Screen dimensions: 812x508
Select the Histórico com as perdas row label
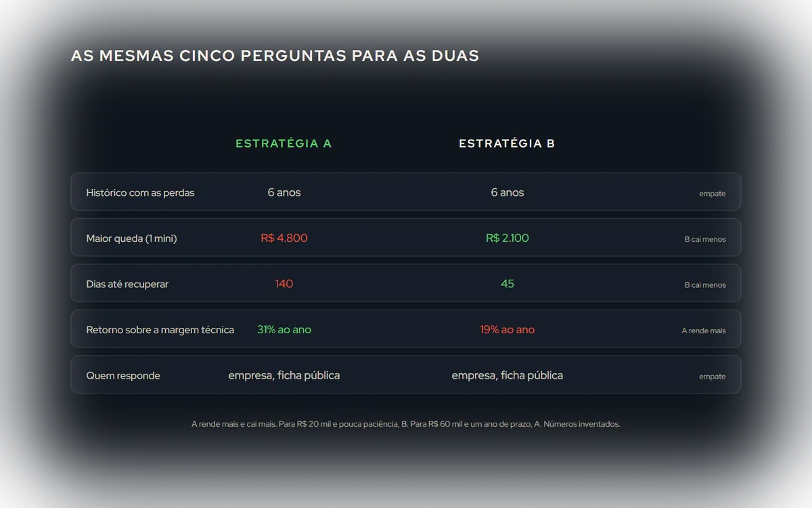pyautogui.click(x=140, y=192)
